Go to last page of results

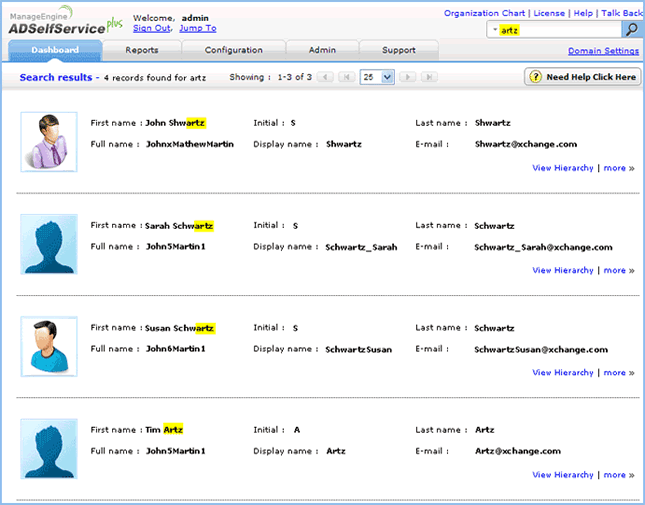(429, 77)
